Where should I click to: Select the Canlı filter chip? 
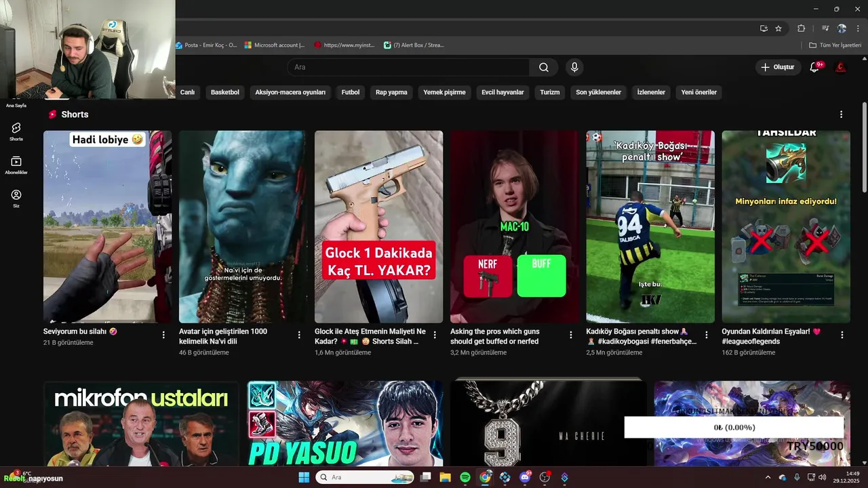[x=187, y=92]
